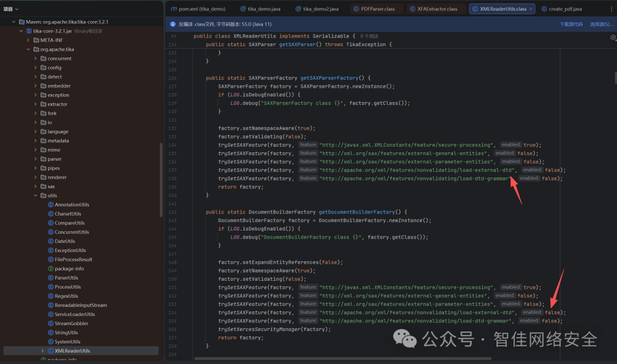The image size is (617, 364).
Task: Click the DateUtils class icon
Action: (50, 241)
